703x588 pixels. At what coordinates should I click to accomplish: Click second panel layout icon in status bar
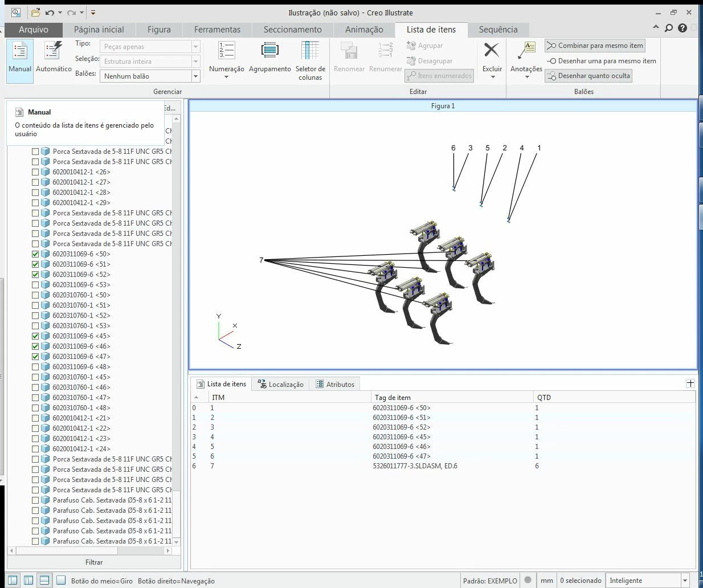point(28,581)
